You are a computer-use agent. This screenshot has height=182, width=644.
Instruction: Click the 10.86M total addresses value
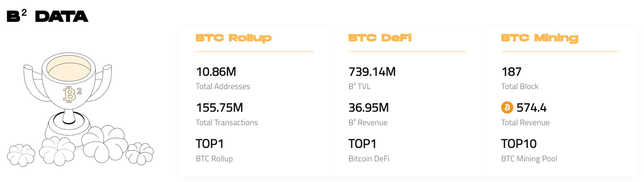click(216, 72)
